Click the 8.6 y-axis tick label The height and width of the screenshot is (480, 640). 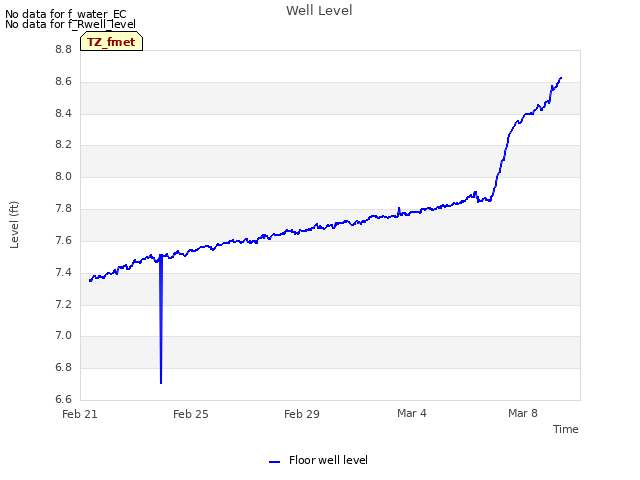pyautogui.click(x=63, y=82)
